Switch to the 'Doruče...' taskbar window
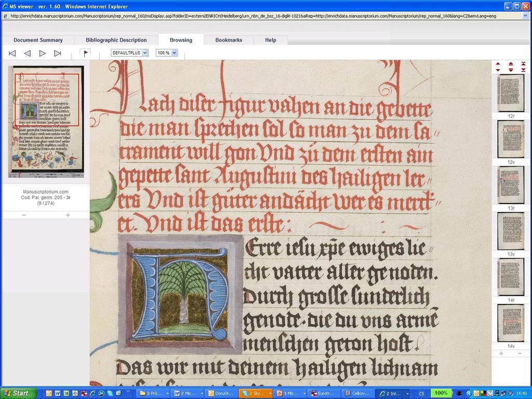The image size is (532, 399). click(x=221, y=393)
